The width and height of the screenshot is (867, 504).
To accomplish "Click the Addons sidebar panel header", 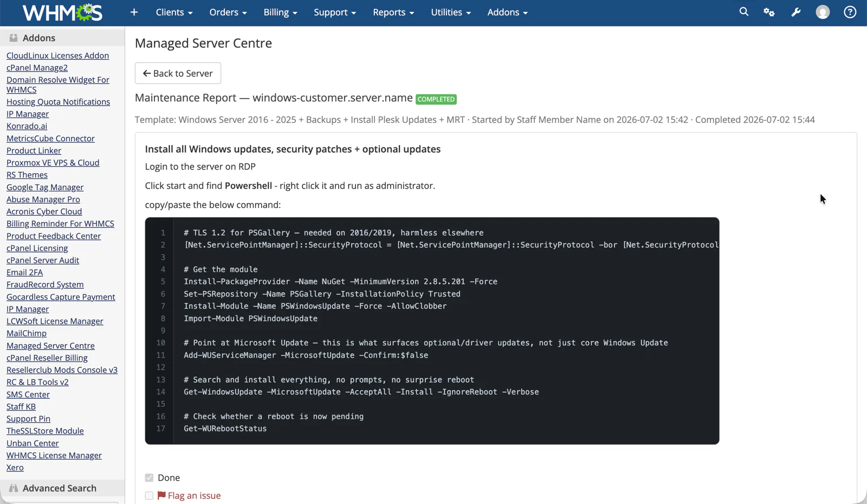I will coord(62,38).
